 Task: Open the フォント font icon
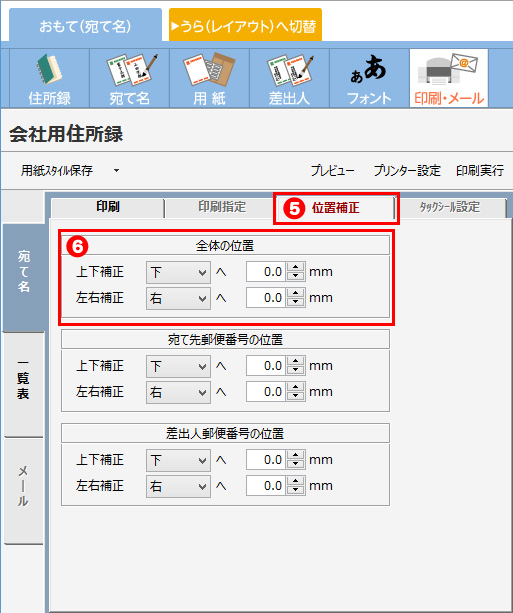pyautogui.click(x=369, y=78)
